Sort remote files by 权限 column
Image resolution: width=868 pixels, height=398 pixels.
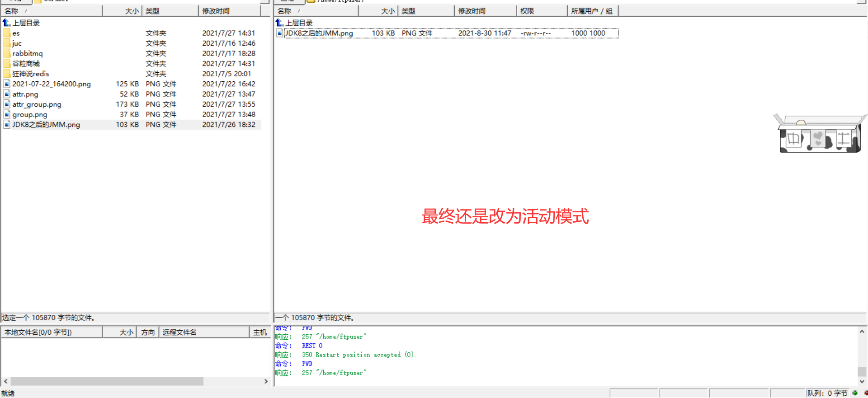tap(542, 11)
